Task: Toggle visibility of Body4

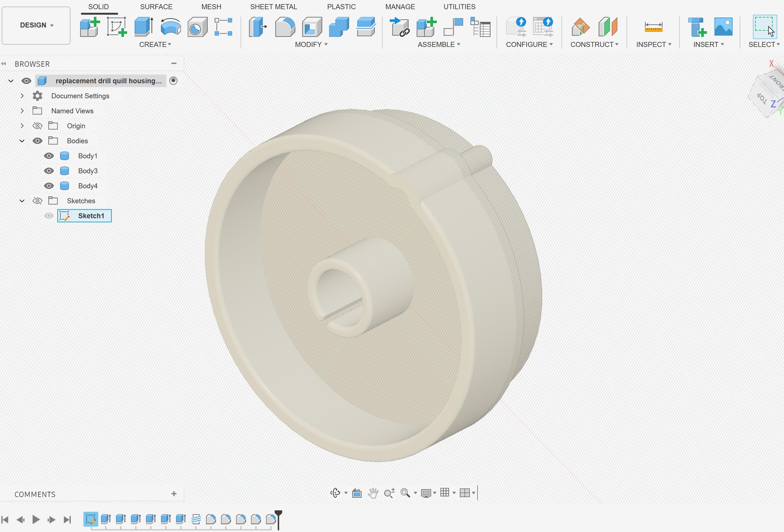Action: click(x=49, y=186)
